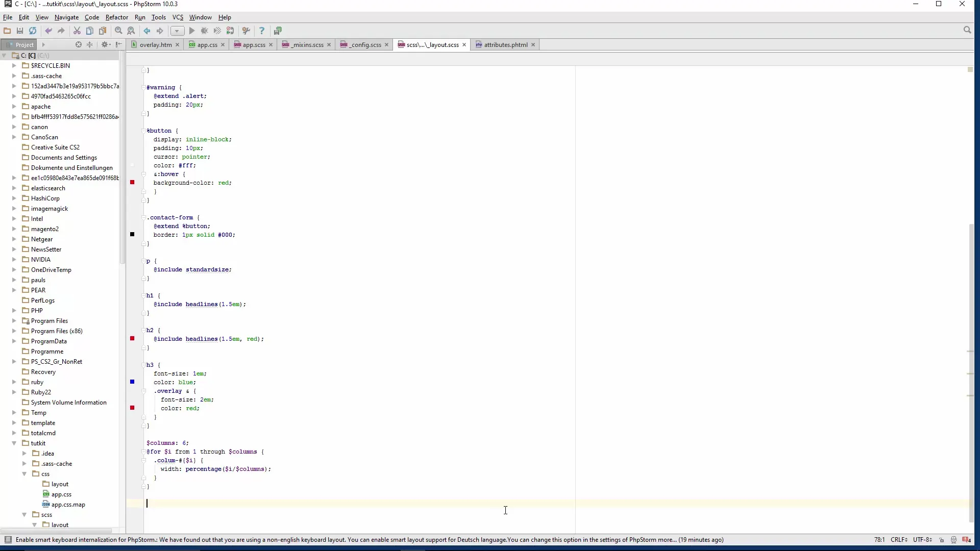Close the _config.scss tab

coord(386,45)
